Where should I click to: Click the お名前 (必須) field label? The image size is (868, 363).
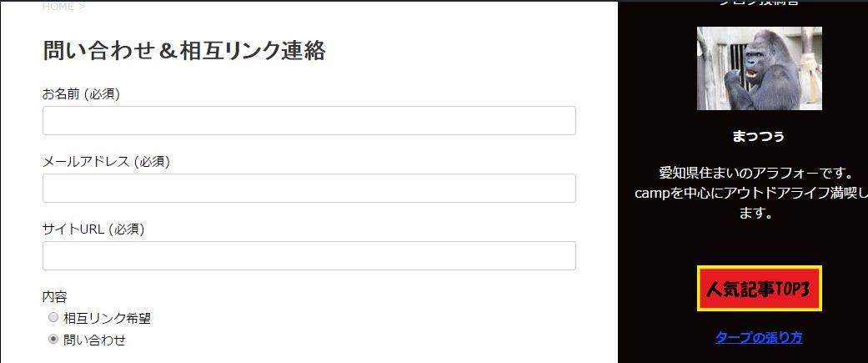(81, 94)
